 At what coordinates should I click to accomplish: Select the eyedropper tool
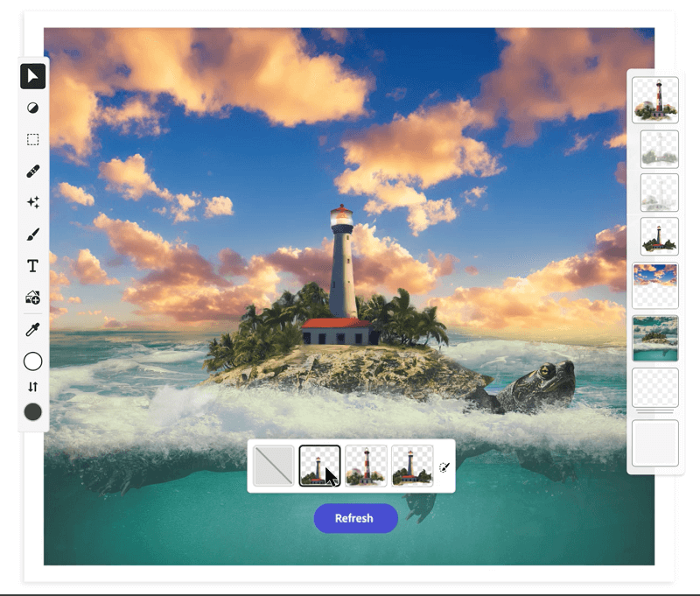tap(32, 330)
